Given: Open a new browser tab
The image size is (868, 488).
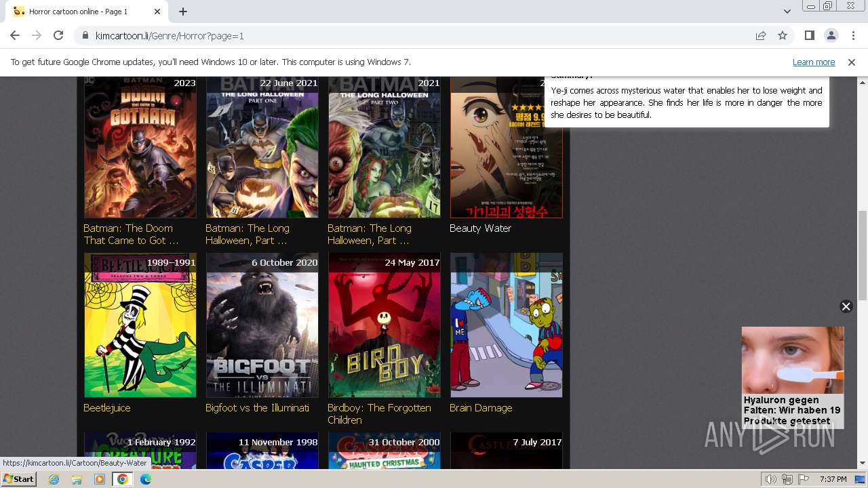Looking at the screenshot, I should pyautogui.click(x=183, y=12).
